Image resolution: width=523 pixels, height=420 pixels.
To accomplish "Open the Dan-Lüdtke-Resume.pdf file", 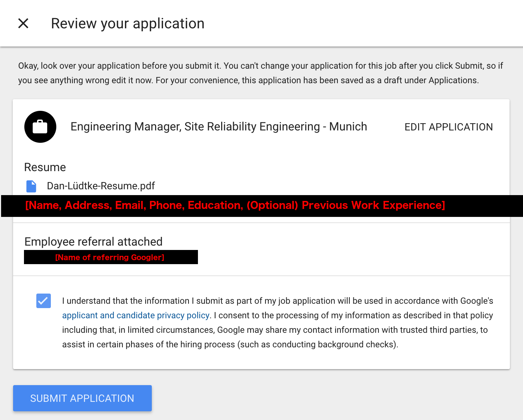I will pos(101,186).
